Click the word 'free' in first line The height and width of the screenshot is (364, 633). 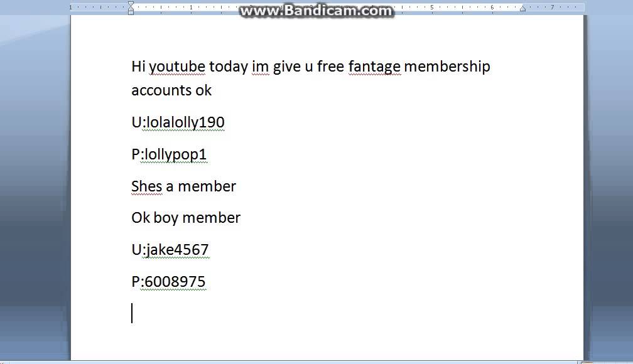point(330,66)
